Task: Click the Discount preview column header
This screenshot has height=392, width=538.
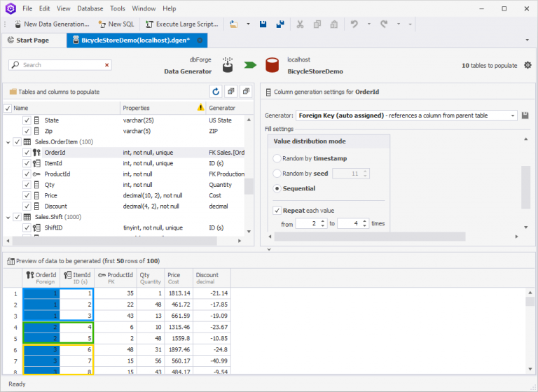Action: [212, 278]
